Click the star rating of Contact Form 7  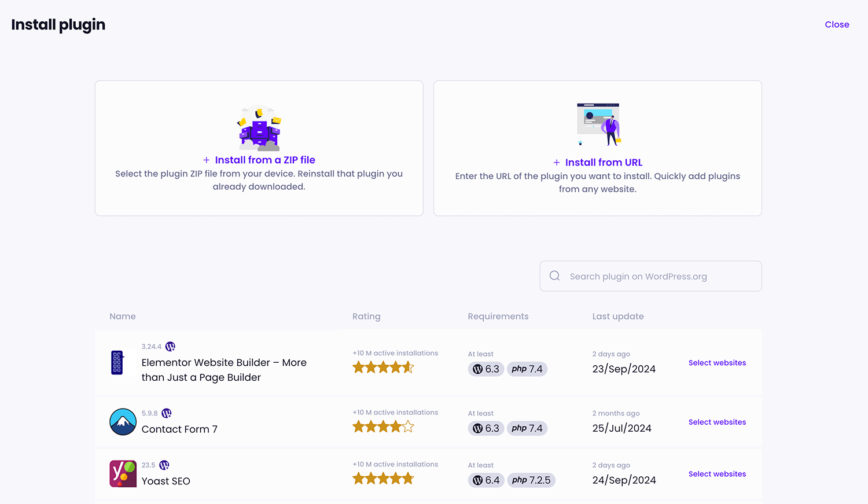point(383,426)
